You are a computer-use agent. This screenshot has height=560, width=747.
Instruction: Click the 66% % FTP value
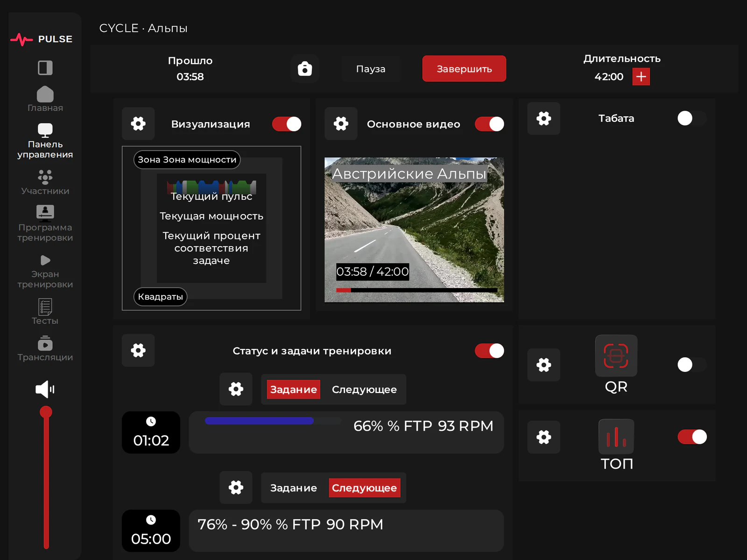tap(393, 426)
